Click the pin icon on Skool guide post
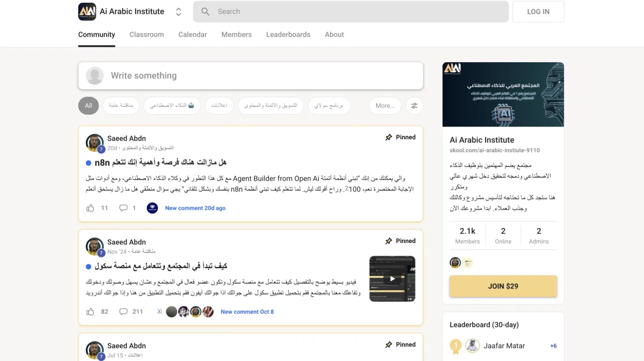 coord(389,241)
